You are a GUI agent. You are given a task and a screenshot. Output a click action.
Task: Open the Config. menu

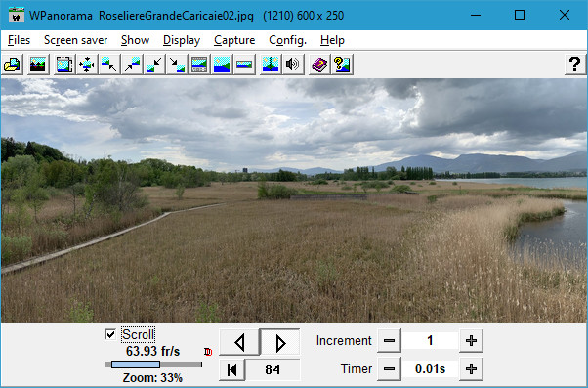pos(287,40)
